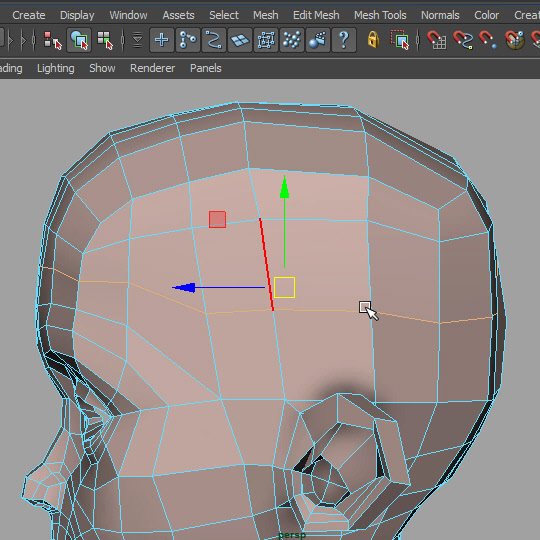Toggle the curves selection mask

click(x=214, y=40)
